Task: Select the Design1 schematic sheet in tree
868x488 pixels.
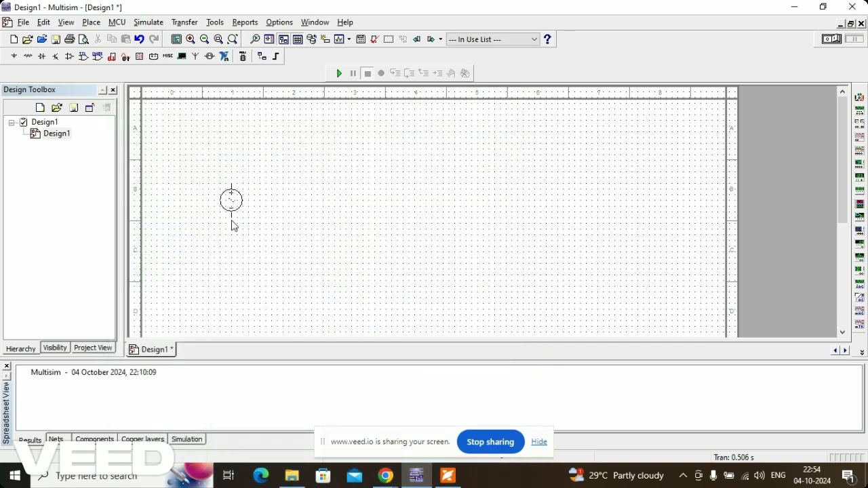Action: click(x=56, y=134)
